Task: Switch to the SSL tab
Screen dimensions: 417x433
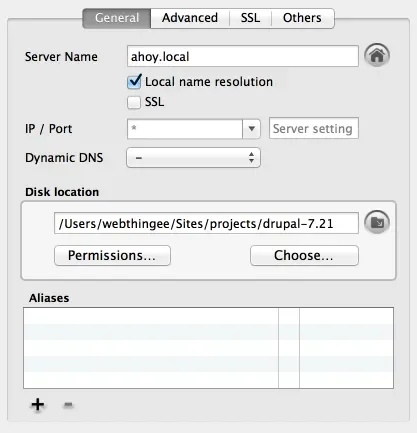Action: coord(250,18)
